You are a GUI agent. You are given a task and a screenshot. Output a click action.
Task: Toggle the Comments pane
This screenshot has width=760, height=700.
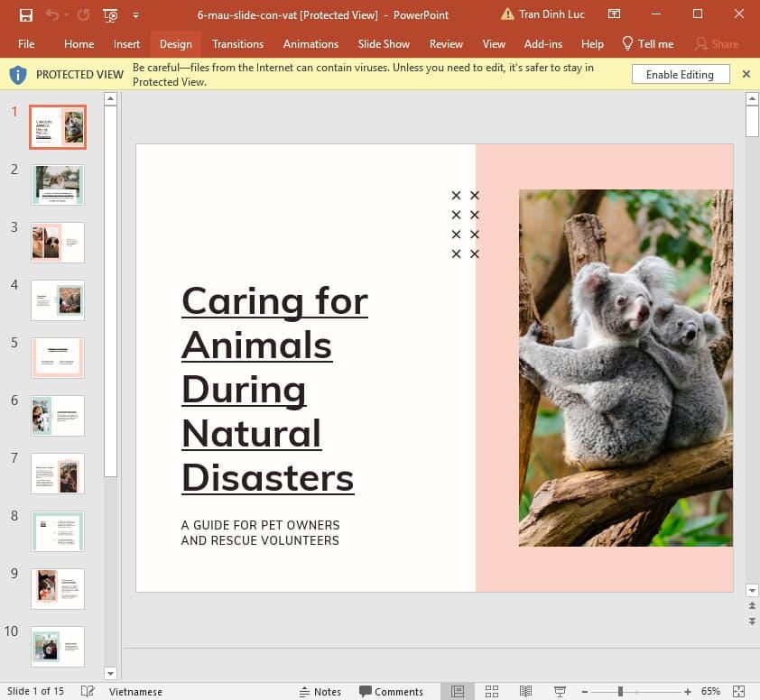tap(391, 691)
